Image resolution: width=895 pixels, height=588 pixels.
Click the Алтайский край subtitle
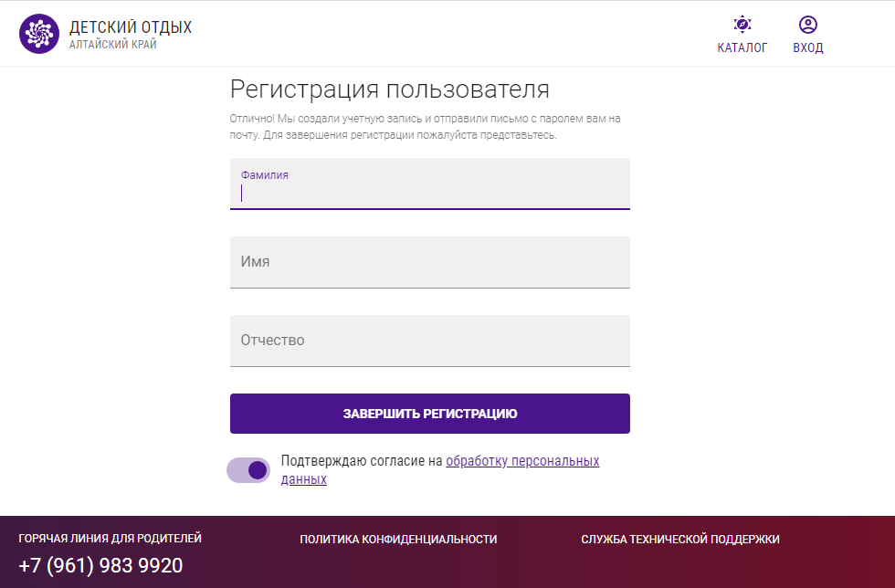[x=113, y=45]
